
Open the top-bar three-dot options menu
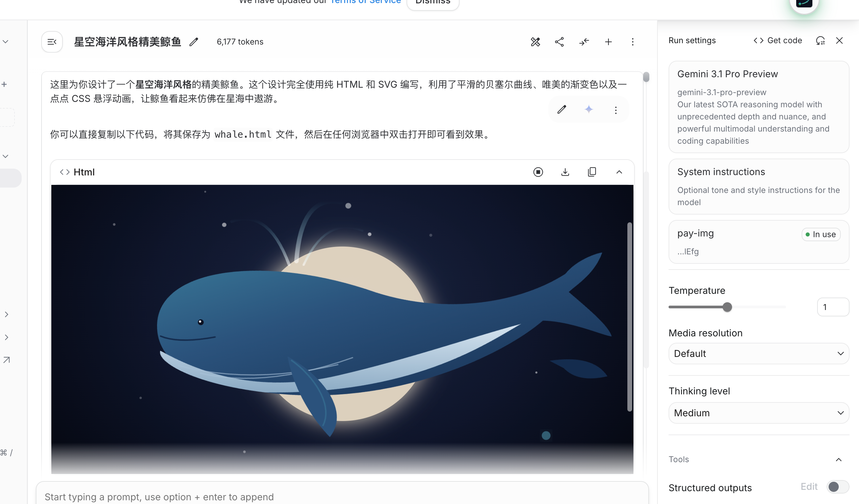[633, 42]
